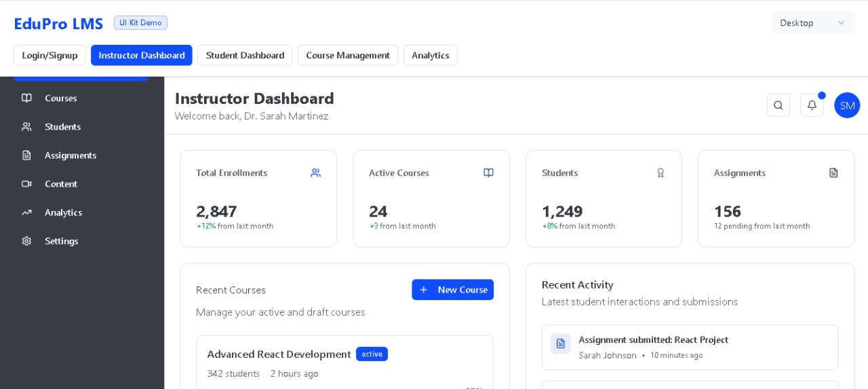Click the Settings gear icon in sidebar

tap(26, 241)
